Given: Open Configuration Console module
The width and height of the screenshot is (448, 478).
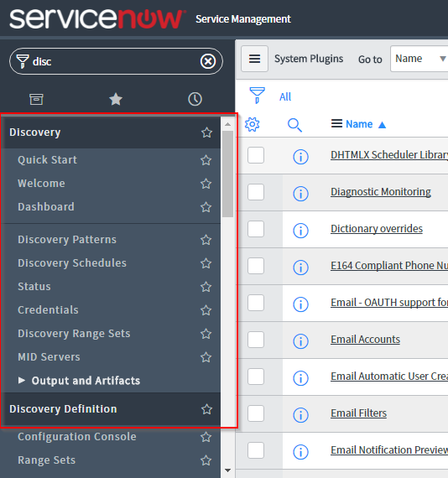Looking at the screenshot, I should [x=77, y=437].
